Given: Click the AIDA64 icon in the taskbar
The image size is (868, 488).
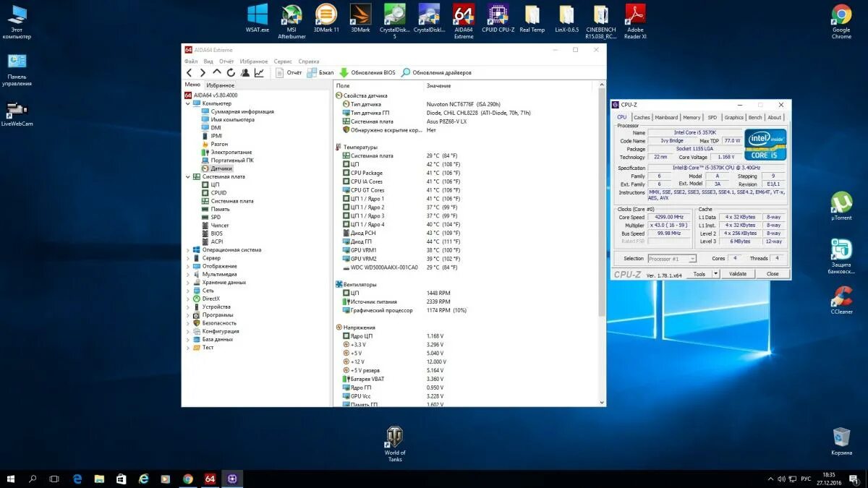Looking at the screenshot, I should (210, 479).
